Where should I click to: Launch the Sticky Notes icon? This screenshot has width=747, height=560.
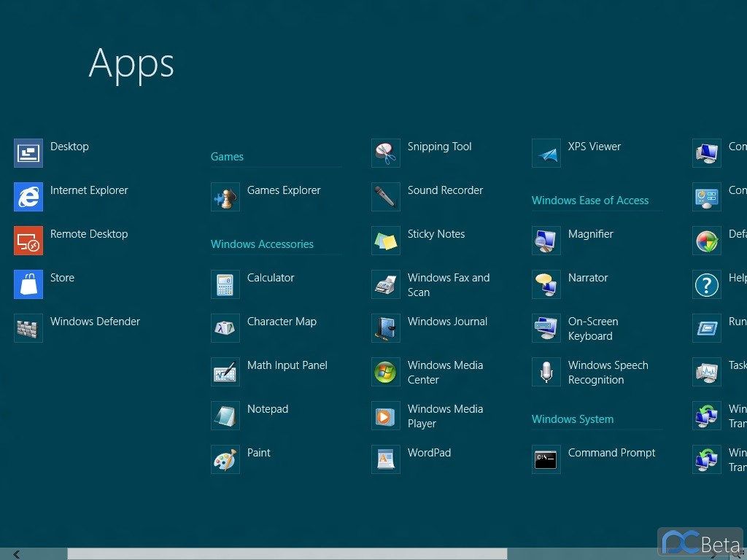pyautogui.click(x=386, y=241)
